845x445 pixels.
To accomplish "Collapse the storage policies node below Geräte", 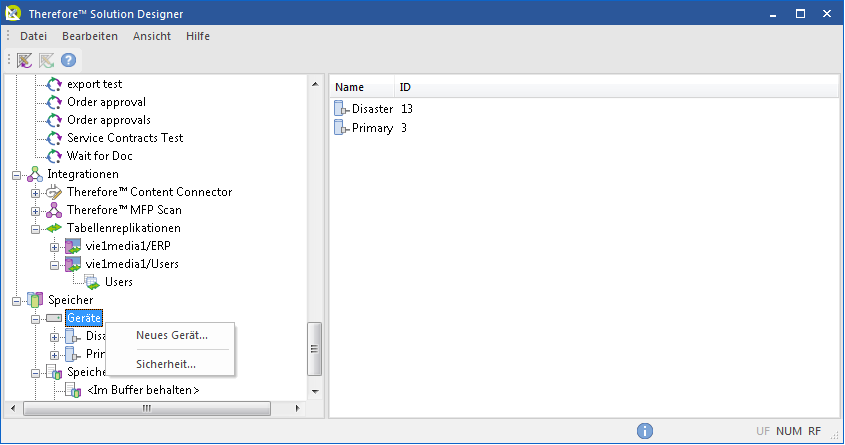I will (36, 373).
